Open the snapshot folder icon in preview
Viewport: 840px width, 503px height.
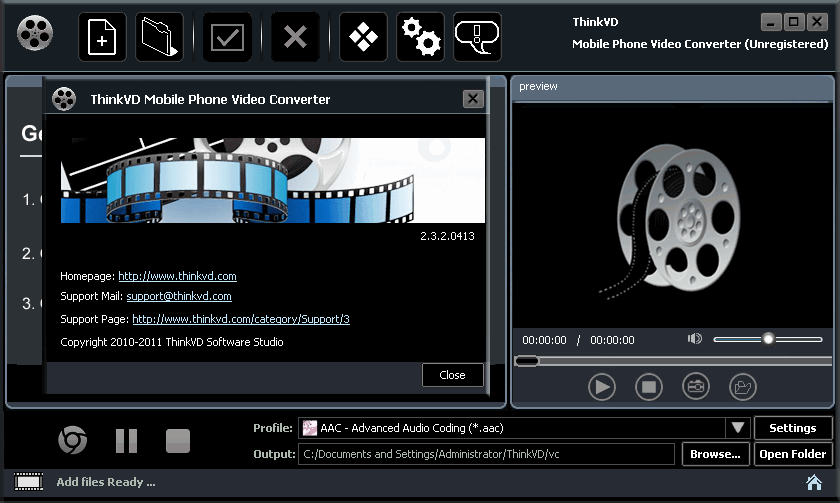coord(743,387)
